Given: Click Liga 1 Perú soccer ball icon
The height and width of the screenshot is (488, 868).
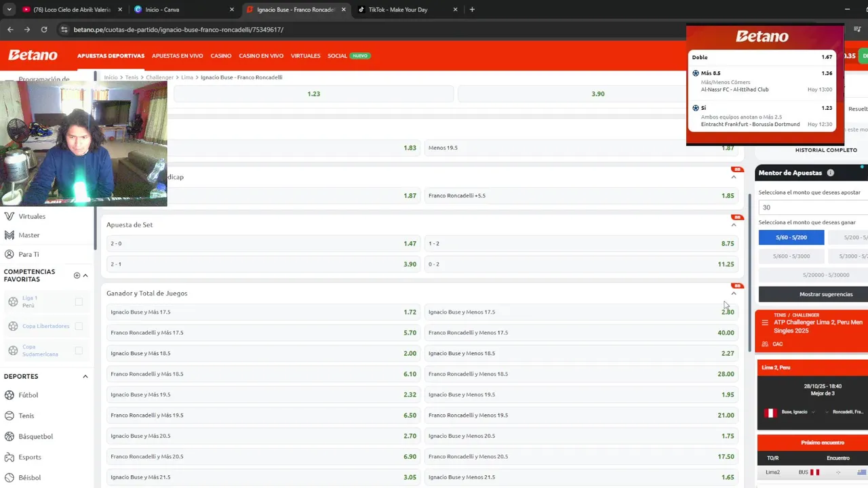Looking at the screenshot, I should coord(13,302).
